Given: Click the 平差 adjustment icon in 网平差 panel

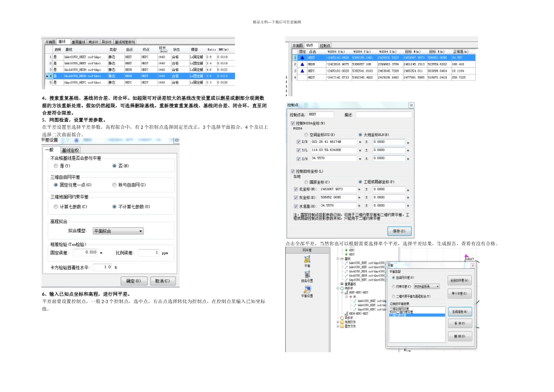Looking at the screenshot, I should pyautogui.click(x=307, y=260).
